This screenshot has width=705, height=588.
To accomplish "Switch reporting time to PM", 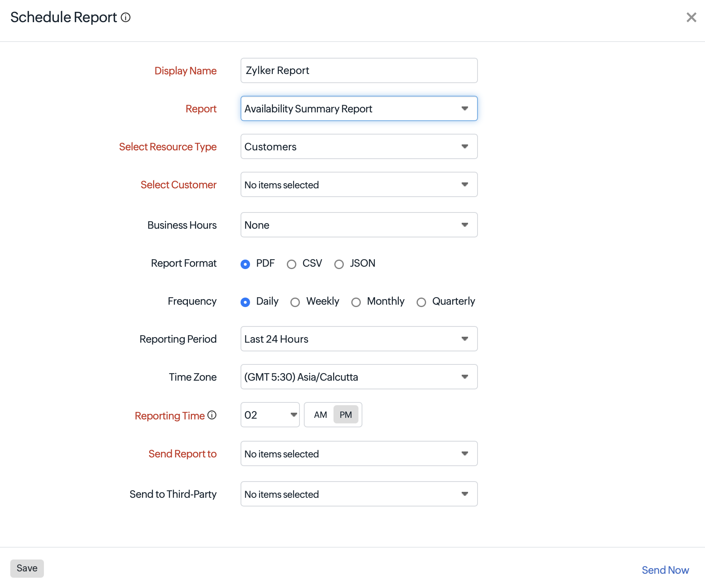I will tap(346, 415).
